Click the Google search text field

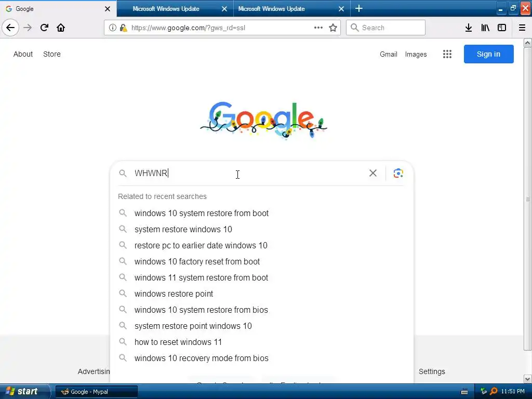[249, 173]
